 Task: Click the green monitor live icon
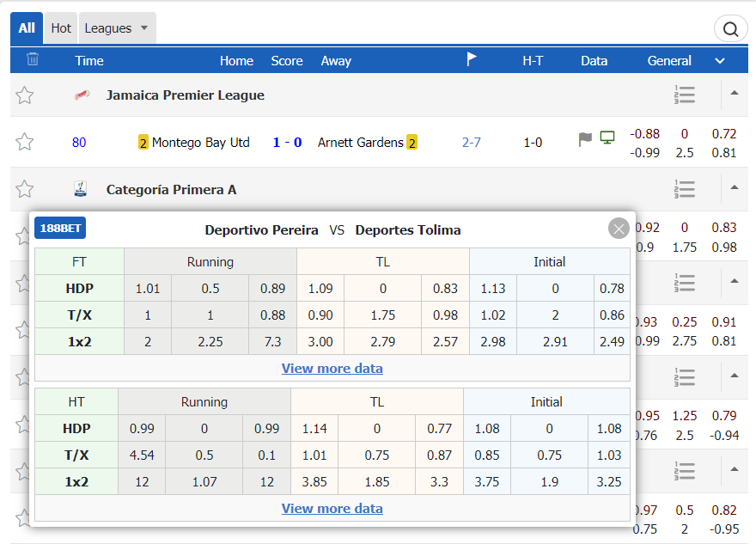tap(607, 138)
